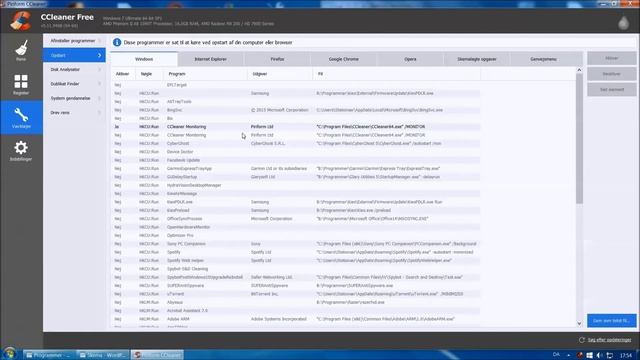Click the blue info icon in banner
The image size is (640, 360).
pyautogui.click(x=117, y=42)
